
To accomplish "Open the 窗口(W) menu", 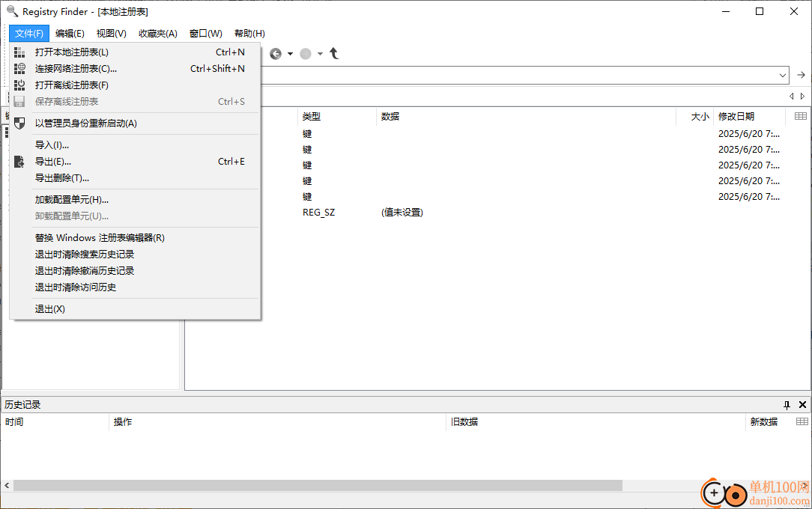I will pyautogui.click(x=205, y=34).
